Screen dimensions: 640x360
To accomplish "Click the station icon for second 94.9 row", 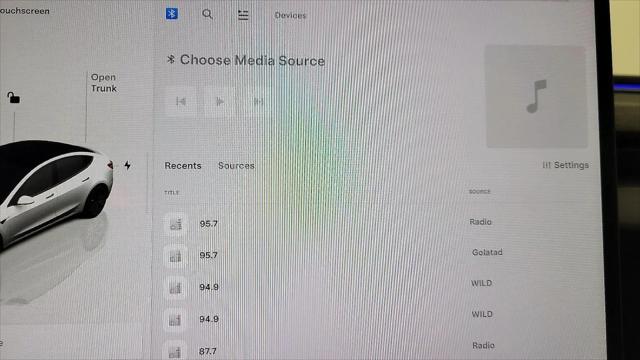I will click(x=176, y=320).
